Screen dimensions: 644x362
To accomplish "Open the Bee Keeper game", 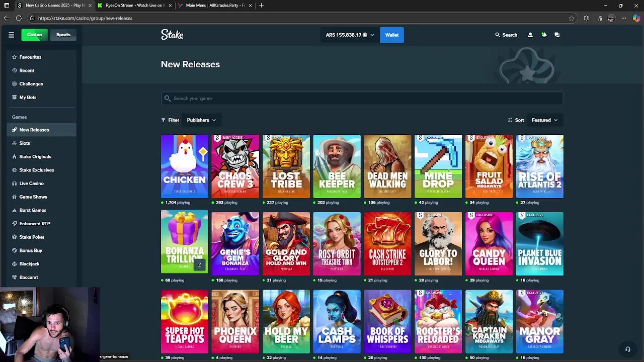I will [337, 166].
